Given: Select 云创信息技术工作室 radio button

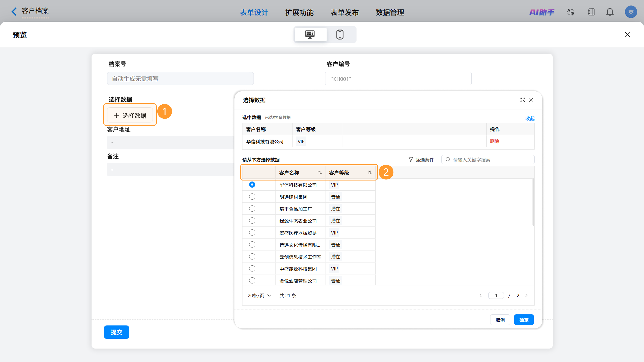Looking at the screenshot, I should coord(252,256).
